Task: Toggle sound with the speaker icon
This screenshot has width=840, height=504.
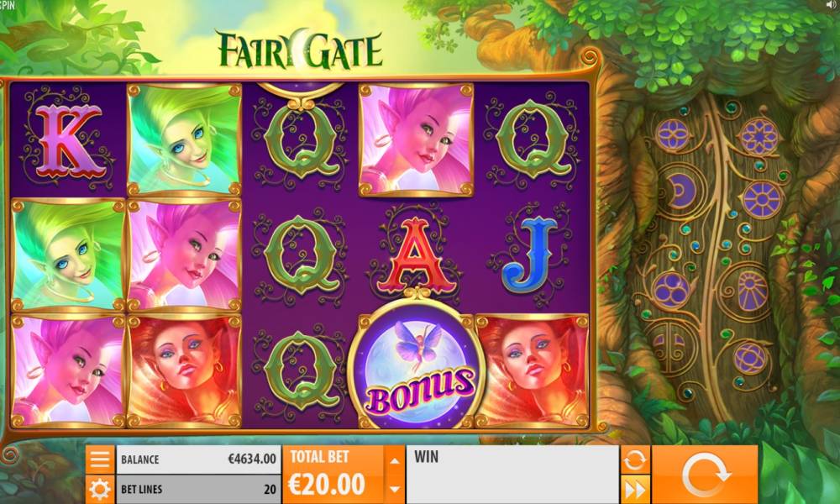Action: pyautogui.click(x=832, y=4)
